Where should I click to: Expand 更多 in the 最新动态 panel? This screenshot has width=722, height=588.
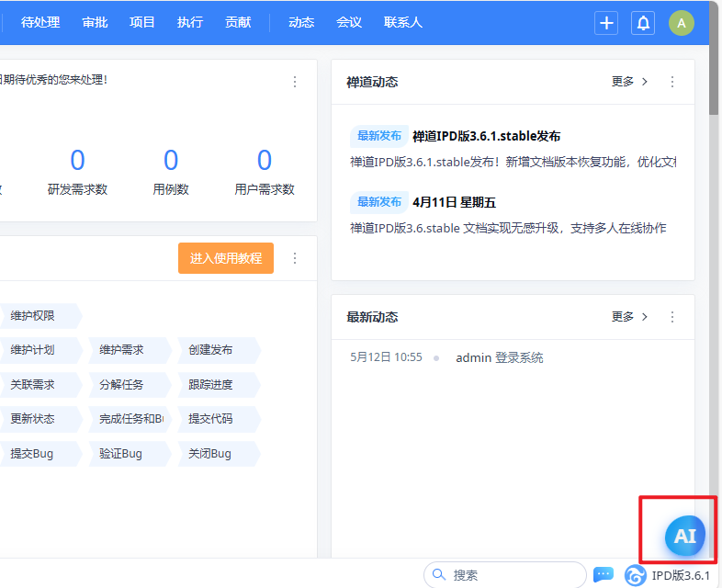(629, 317)
